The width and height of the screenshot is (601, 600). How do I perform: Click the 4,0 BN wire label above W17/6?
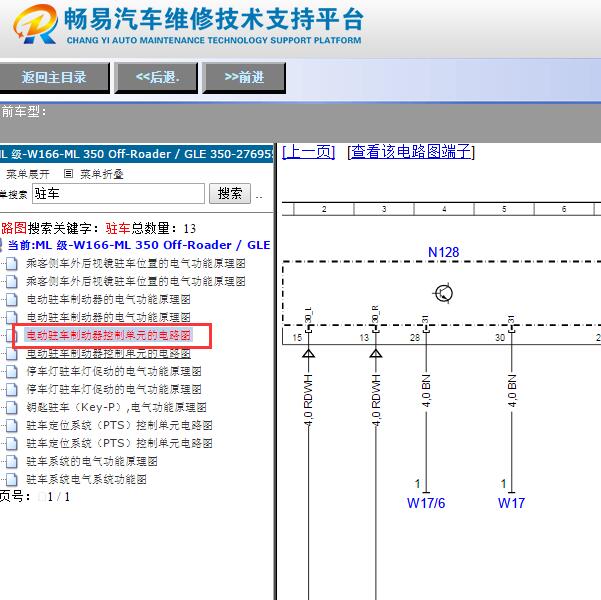(x=426, y=391)
